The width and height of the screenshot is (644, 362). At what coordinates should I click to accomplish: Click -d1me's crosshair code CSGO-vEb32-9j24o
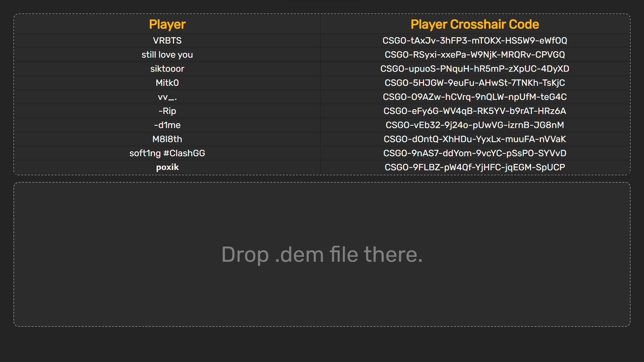click(475, 125)
